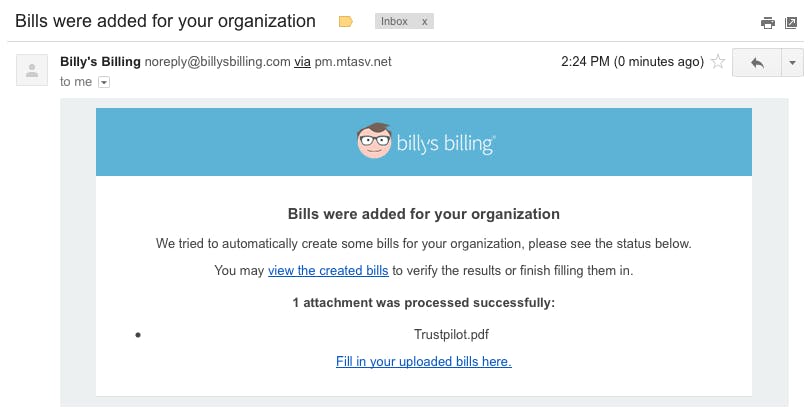Image resolution: width=812 pixels, height=420 pixels.
Task: Click the billys billing wordmark in banner
Action: [446, 143]
